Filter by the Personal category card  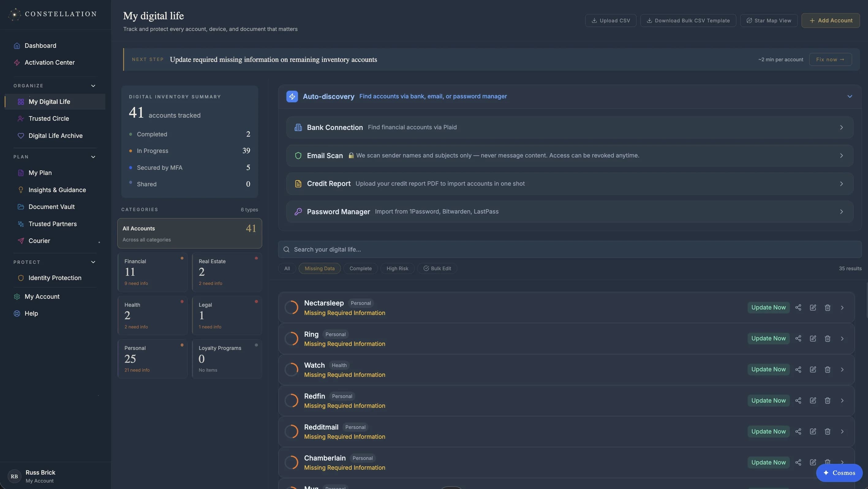pyautogui.click(x=152, y=359)
